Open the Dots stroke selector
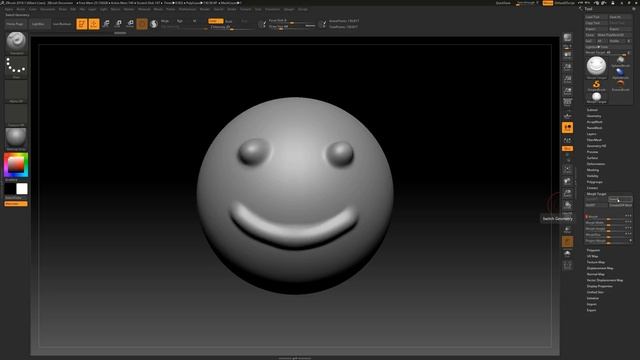Viewport: 640px width, 360px height. coord(16,67)
